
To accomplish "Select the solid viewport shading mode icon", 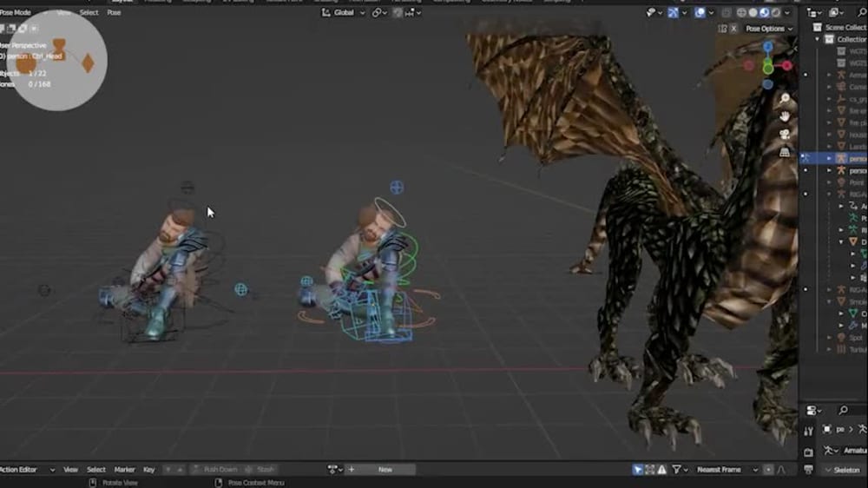I will click(x=753, y=12).
